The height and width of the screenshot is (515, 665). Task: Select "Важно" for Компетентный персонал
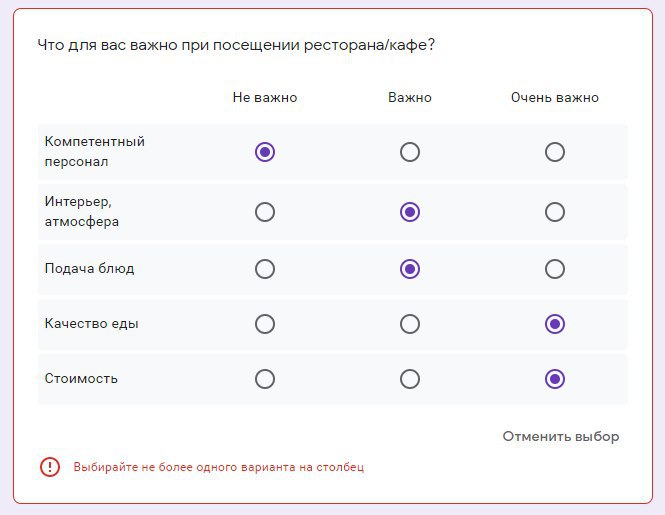coord(410,152)
